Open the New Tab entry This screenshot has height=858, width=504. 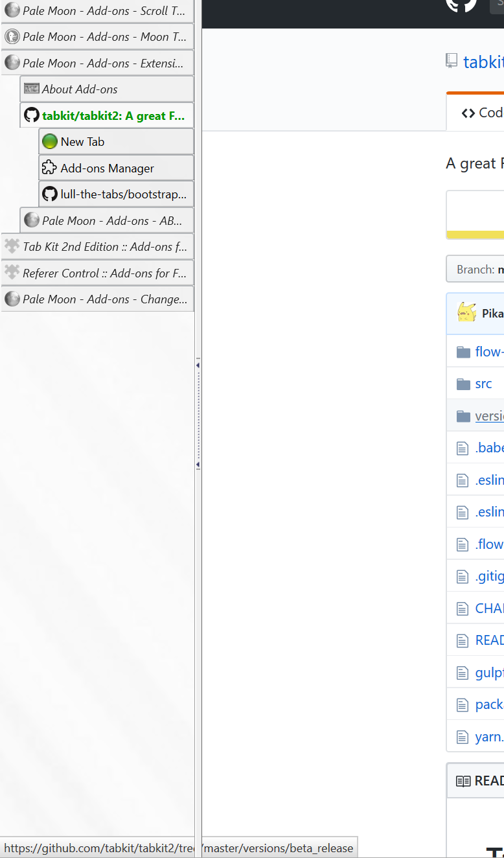[x=117, y=142]
